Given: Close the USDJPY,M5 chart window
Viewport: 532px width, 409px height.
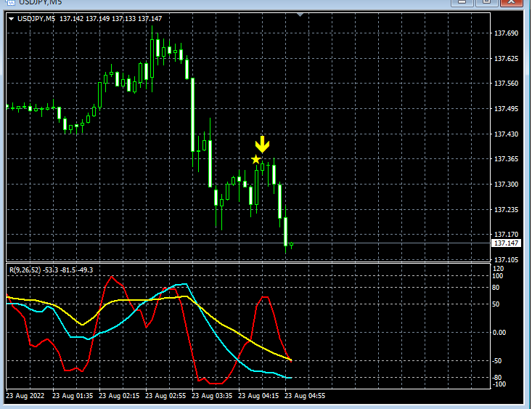Looking at the screenshot, I should (x=511, y=3).
